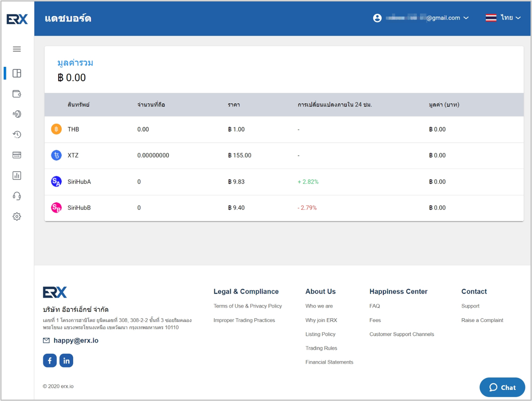Select the THB asset name
The image size is (532, 401).
[x=73, y=129]
